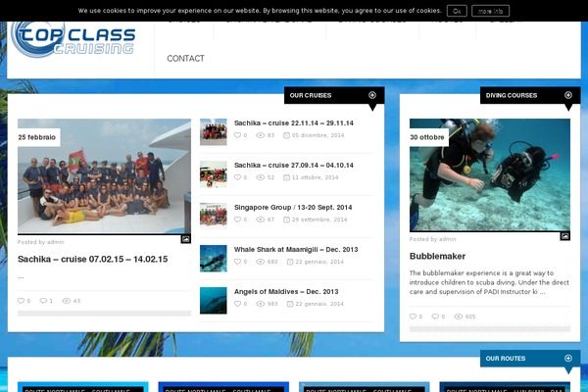Open Sachika – cruise 22.11.14 – 29.11.14 link
The width and height of the screenshot is (588, 392).
click(294, 123)
